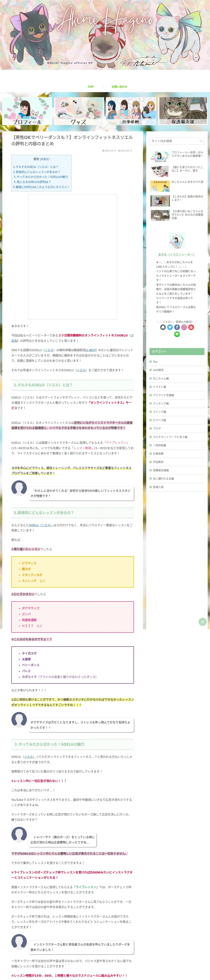The width and height of the screenshot is (210, 980).
Task: Open the 保護猫支援編 category
Action: tap(177, 471)
